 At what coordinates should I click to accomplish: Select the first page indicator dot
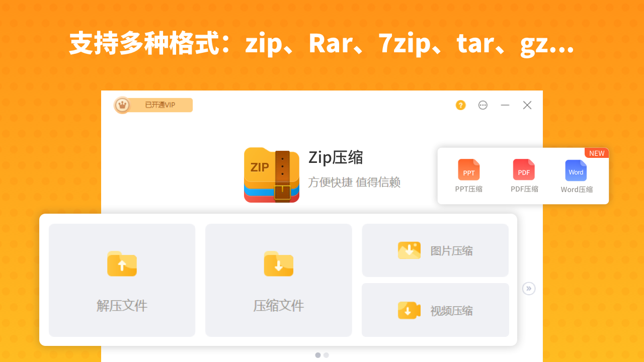(318, 355)
